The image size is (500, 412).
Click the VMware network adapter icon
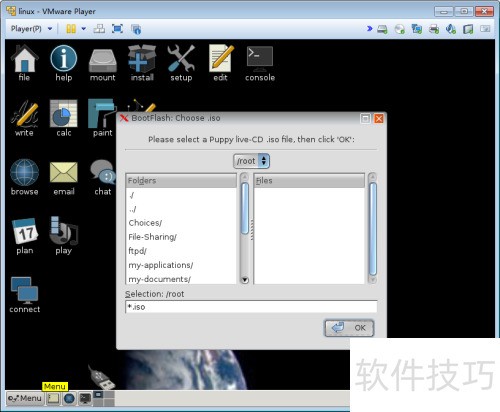coord(417,29)
